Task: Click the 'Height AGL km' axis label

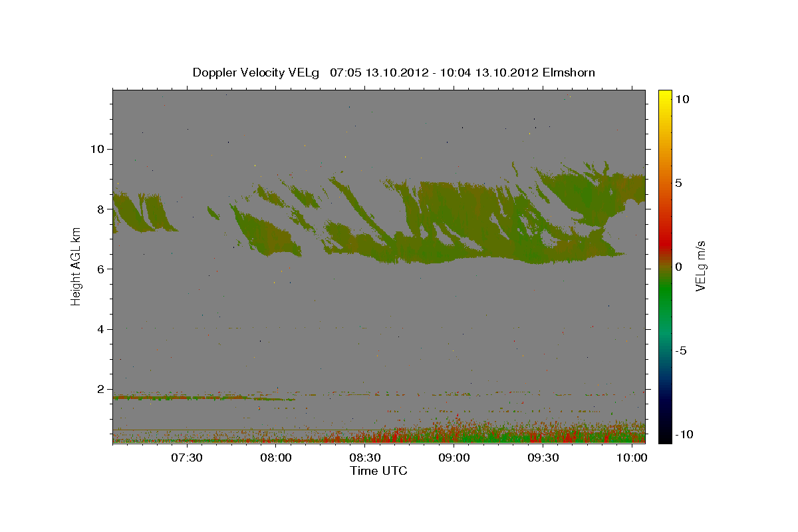Action: tap(76, 266)
